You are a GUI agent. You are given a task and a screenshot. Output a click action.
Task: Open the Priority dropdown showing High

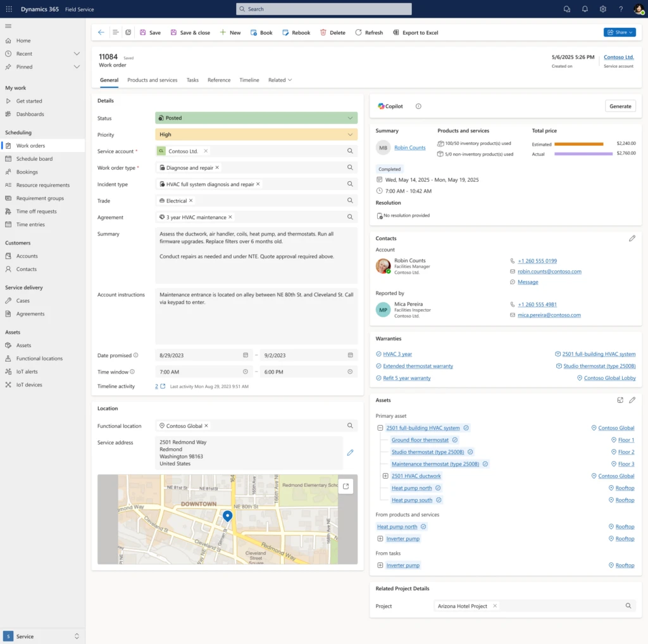pos(256,134)
